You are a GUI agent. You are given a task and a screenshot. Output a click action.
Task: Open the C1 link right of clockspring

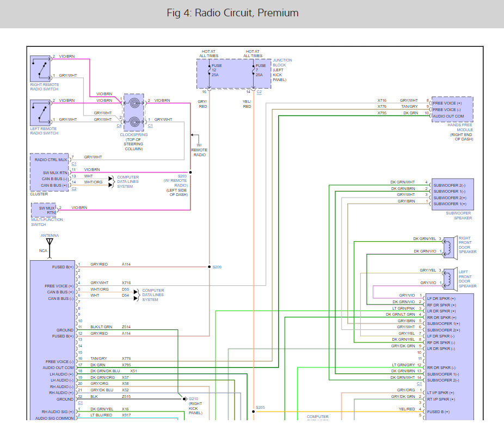click(150, 126)
